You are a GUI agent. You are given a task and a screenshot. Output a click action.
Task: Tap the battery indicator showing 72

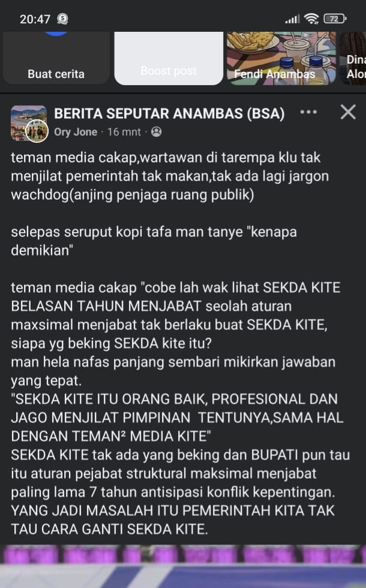(x=335, y=19)
